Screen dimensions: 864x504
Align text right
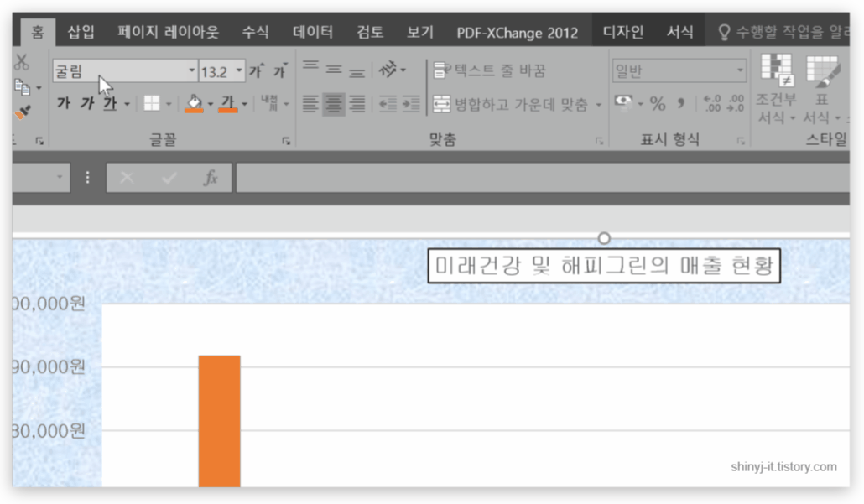pyautogui.click(x=357, y=103)
